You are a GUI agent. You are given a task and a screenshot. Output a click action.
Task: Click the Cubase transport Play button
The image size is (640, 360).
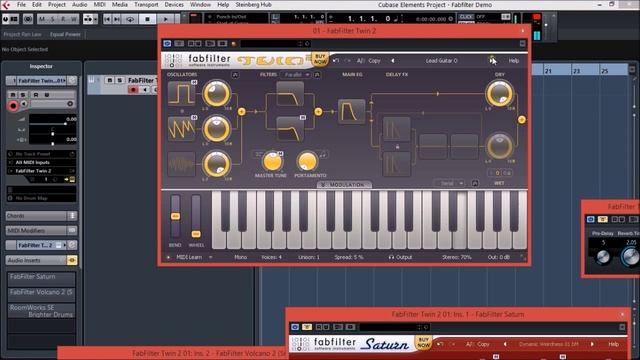[x=166, y=19]
